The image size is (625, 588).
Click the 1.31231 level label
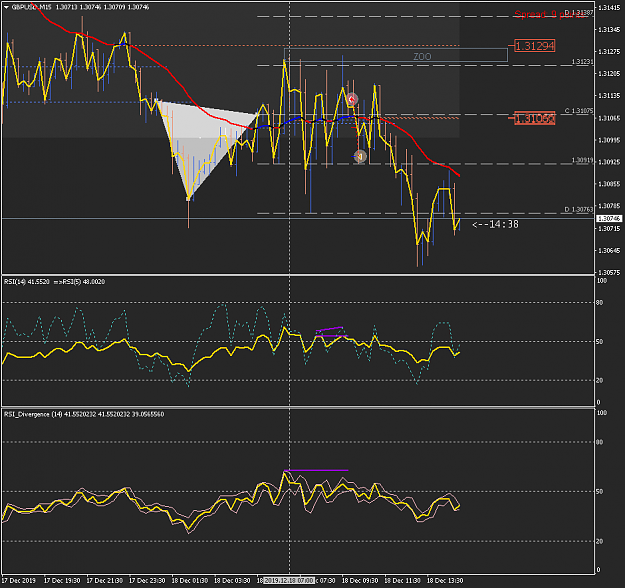click(582, 62)
